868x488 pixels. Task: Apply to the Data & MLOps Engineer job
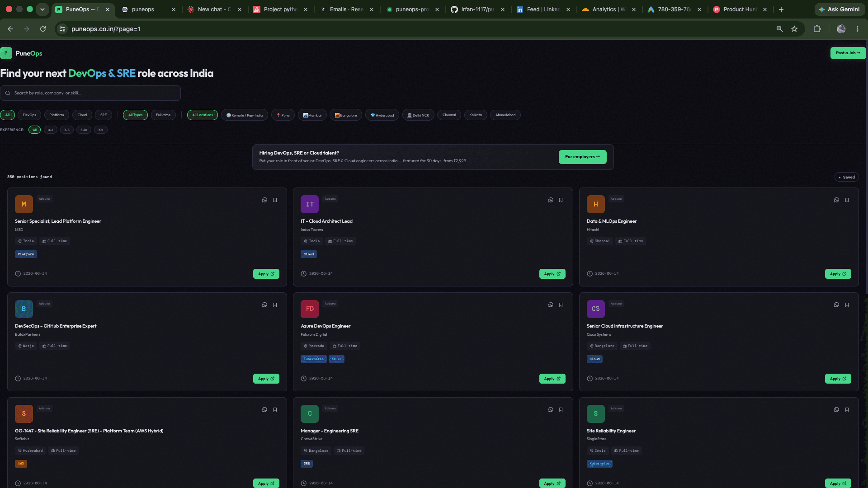click(x=838, y=274)
